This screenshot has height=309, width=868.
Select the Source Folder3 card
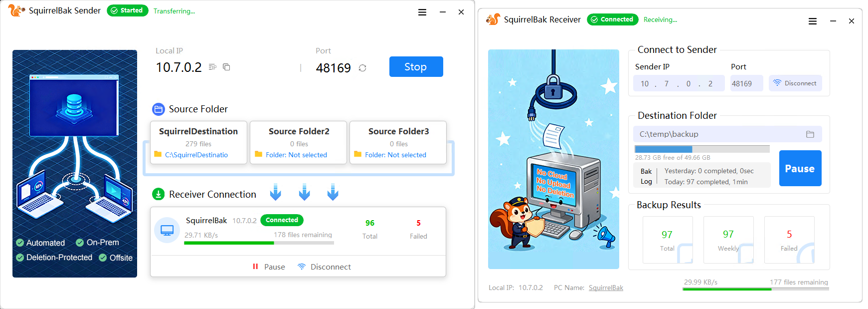pyautogui.click(x=398, y=142)
